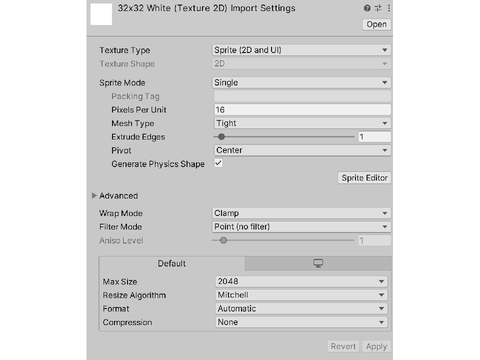Open the Pivot dropdown

tap(302, 150)
